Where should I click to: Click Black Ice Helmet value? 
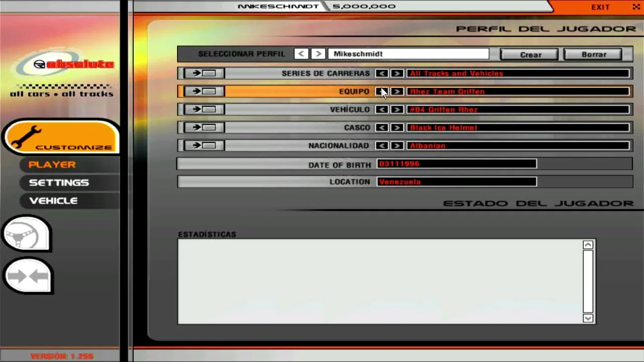pos(518,128)
